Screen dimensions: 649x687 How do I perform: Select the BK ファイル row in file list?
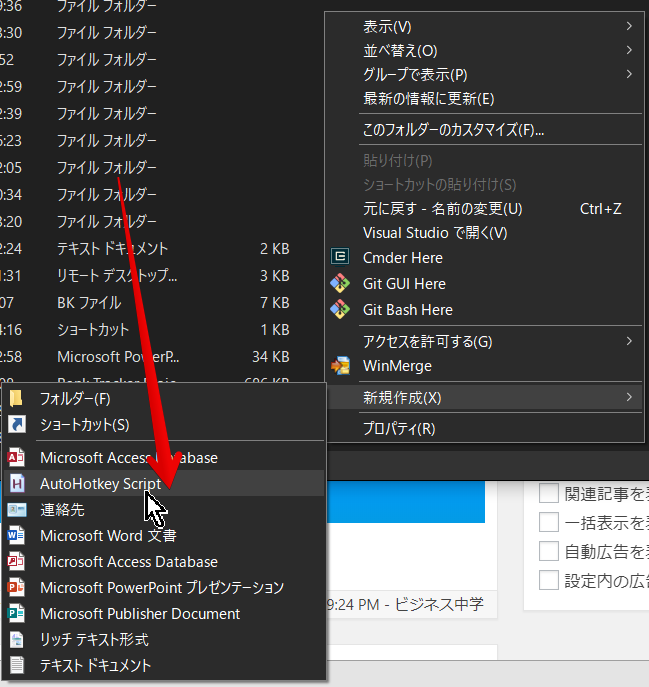click(89, 302)
